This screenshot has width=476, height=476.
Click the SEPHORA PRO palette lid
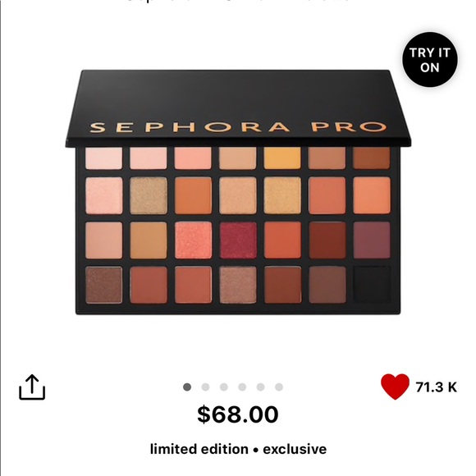pyautogui.click(x=238, y=108)
